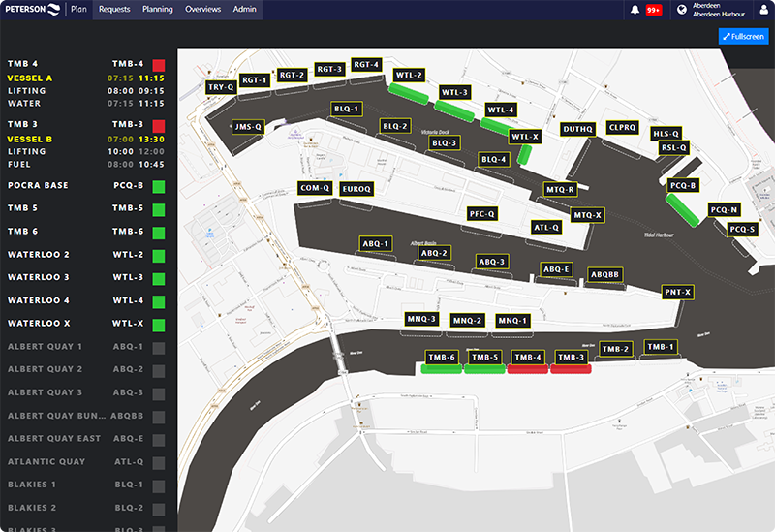775x532 pixels.
Task: Click the BLQ-1 berth label on map
Action: 347,109
